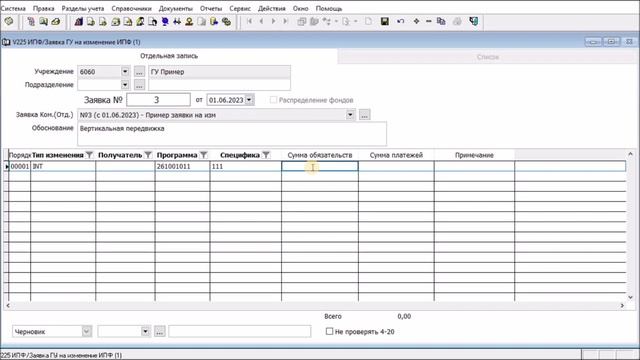Click the copy record toolbar icon
640x360 pixels.
coord(441,21)
